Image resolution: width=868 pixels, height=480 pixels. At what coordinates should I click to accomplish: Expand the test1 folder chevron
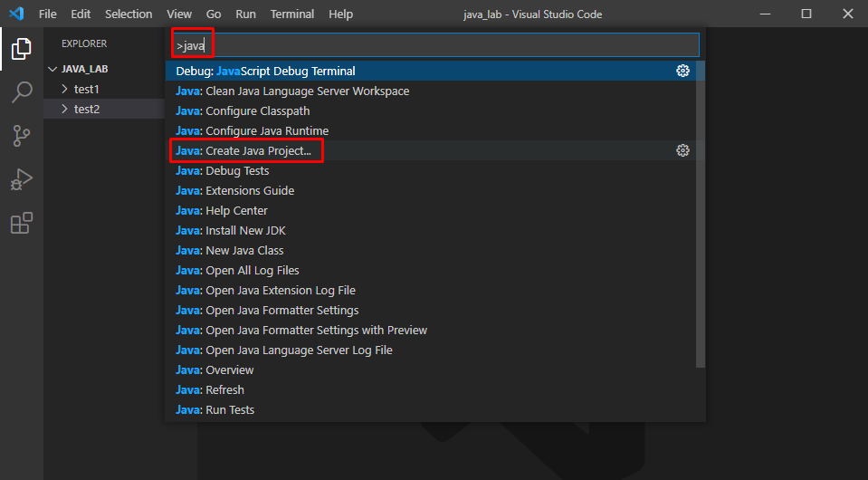pyautogui.click(x=65, y=89)
